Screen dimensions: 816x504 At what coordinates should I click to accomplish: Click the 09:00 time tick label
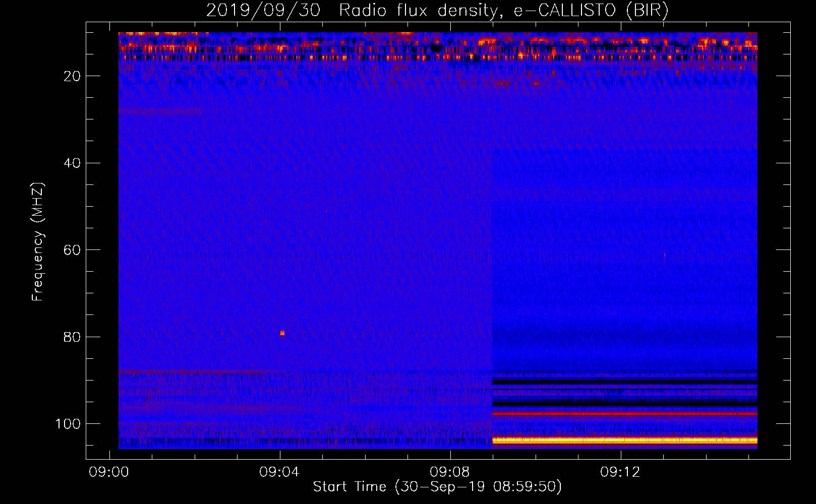pyautogui.click(x=109, y=472)
